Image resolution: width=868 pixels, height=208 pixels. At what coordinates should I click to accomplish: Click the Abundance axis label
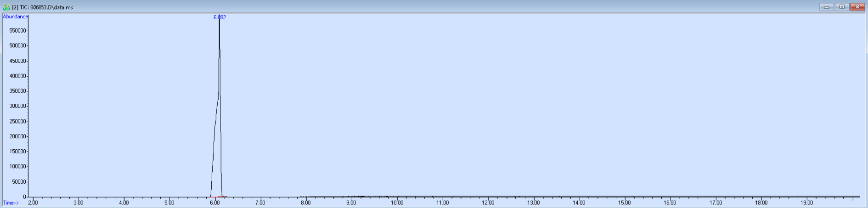coord(15,17)
